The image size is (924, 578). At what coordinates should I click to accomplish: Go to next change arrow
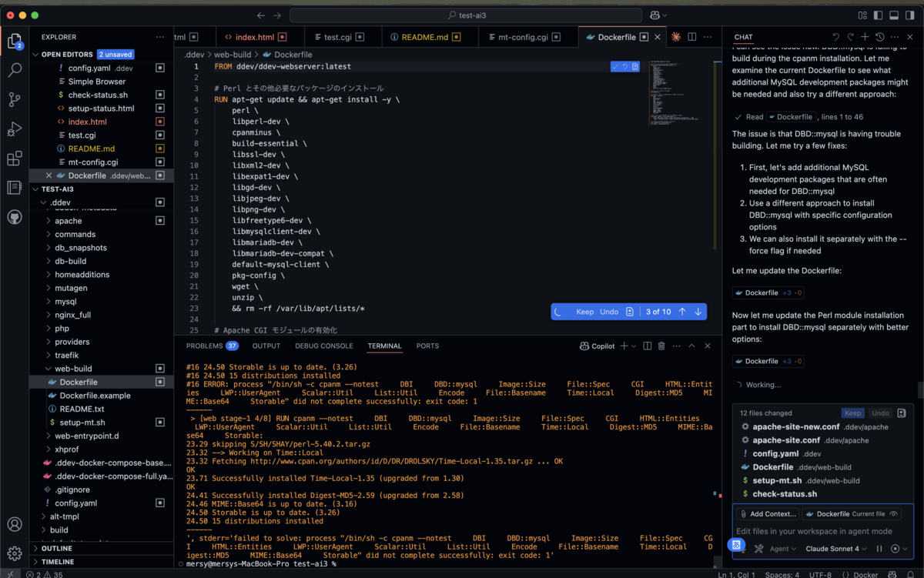pos(698,312)
